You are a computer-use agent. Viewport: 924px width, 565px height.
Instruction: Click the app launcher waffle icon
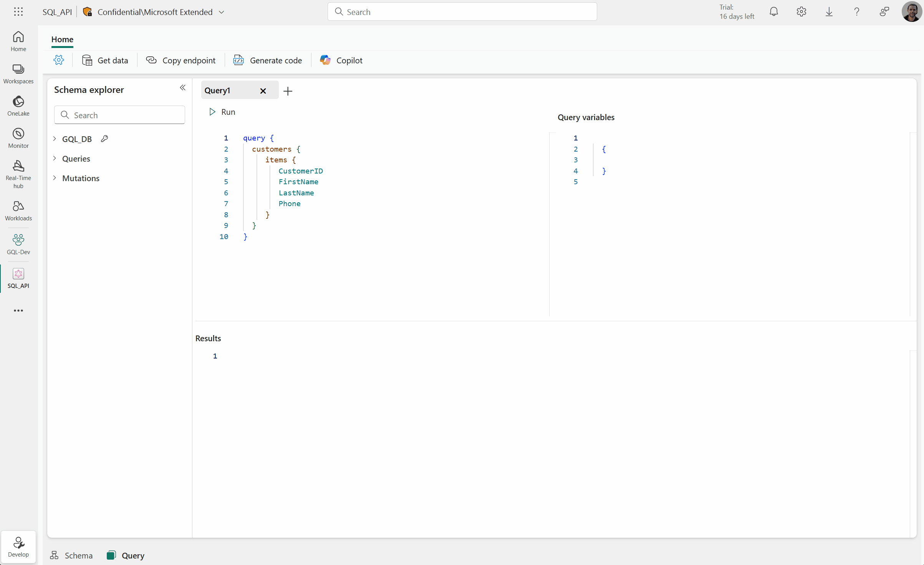18,12
